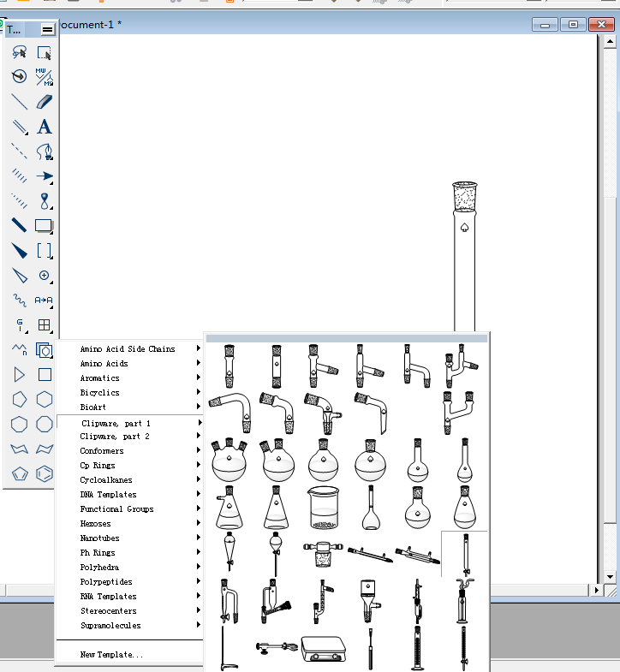Select the Arrow tool
Screen dimensions: 620x672
tap(45, 176)
